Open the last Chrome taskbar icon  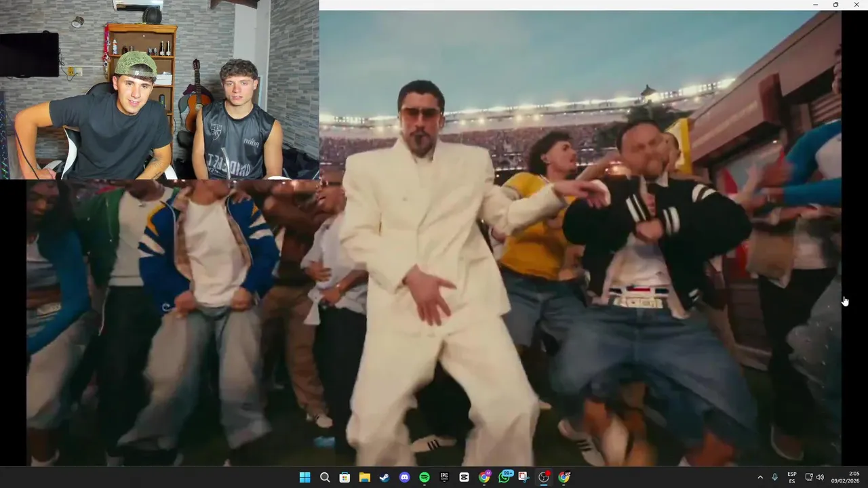[564, 477]
